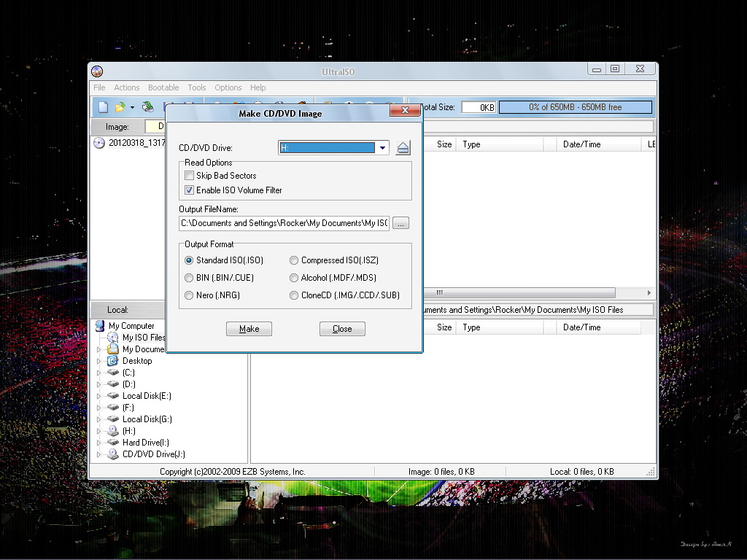Viewport: 747px width, 560px height.
Task: Expand the (H:) drive node
Action: [x=99, y=431]
